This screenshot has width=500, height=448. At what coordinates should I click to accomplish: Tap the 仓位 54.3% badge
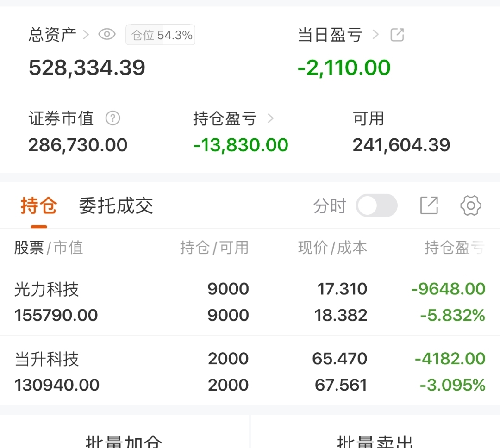pos(161,35)
